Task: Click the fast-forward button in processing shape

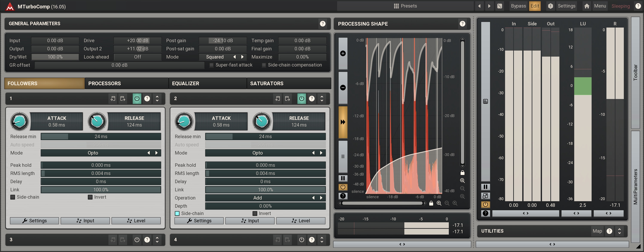Action: pyautogui.click(x=343, y=122)
